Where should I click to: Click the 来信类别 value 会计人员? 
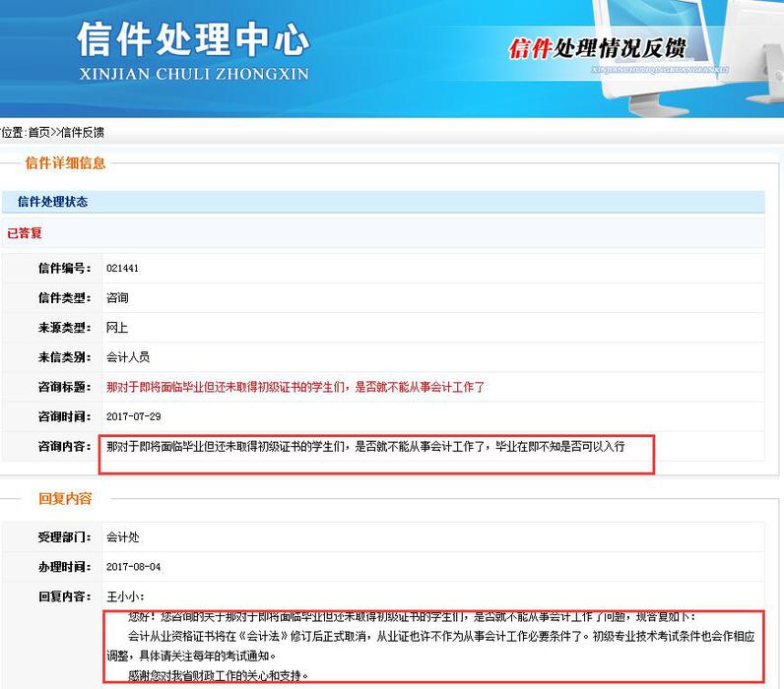point(128,357)
